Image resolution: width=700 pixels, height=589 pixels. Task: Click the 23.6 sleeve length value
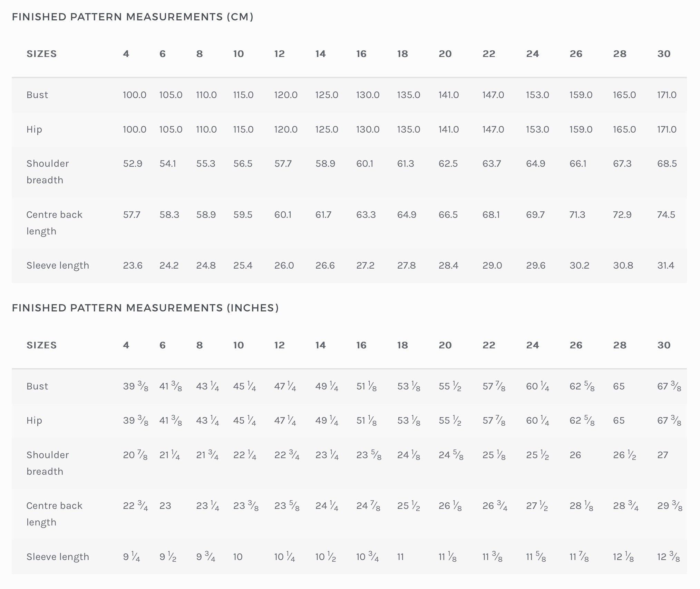pyautogui.click(x=133, y=265)
